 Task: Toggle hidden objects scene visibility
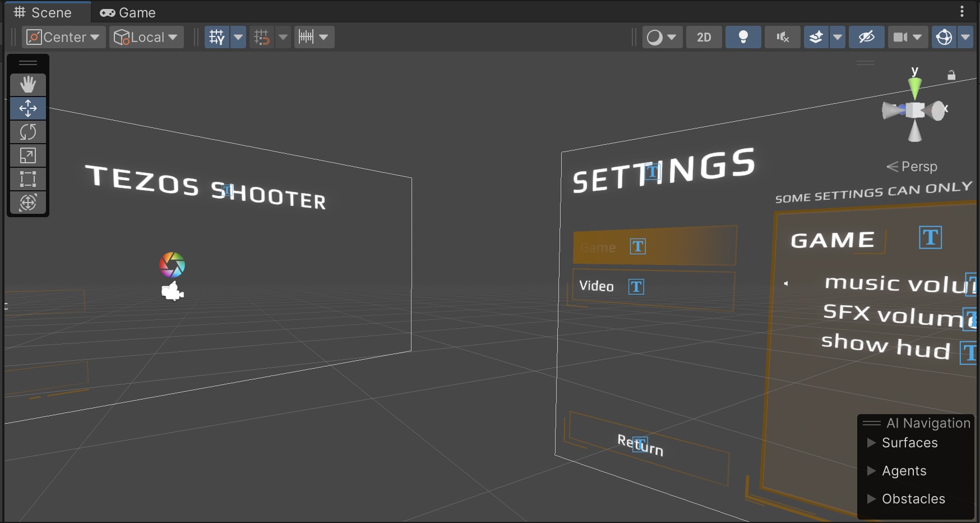click(x=866, y=37)
